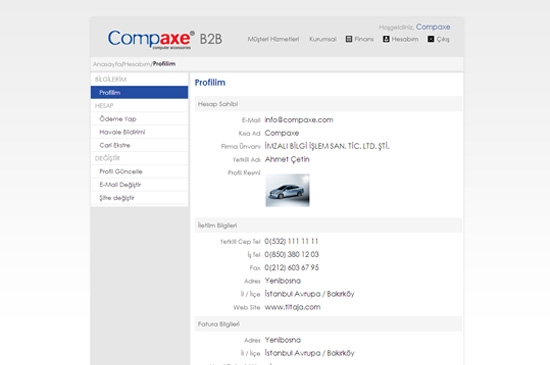
Task: Click the Finans grid icon
Action: [349, 39]
